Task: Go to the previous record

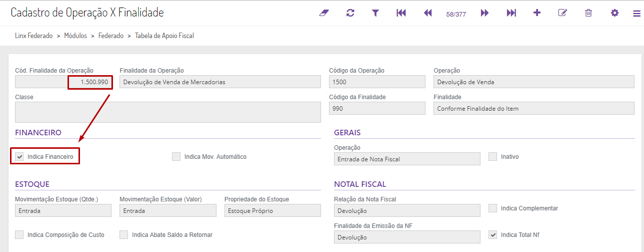Action: click(x=427, y=13)
